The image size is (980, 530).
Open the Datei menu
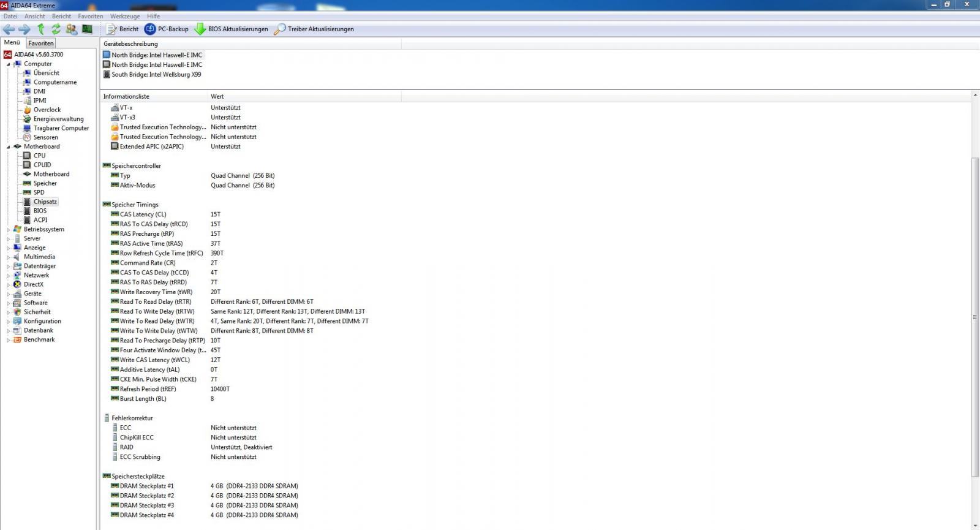tap(10, 16)
